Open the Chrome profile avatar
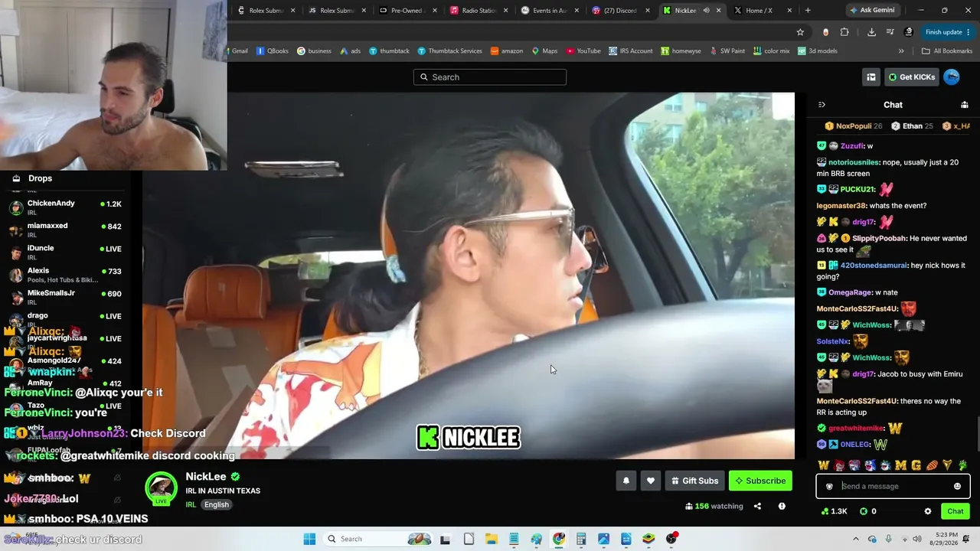Image resolution: width=980 pixels, height=551 pixels. point(909,32)
